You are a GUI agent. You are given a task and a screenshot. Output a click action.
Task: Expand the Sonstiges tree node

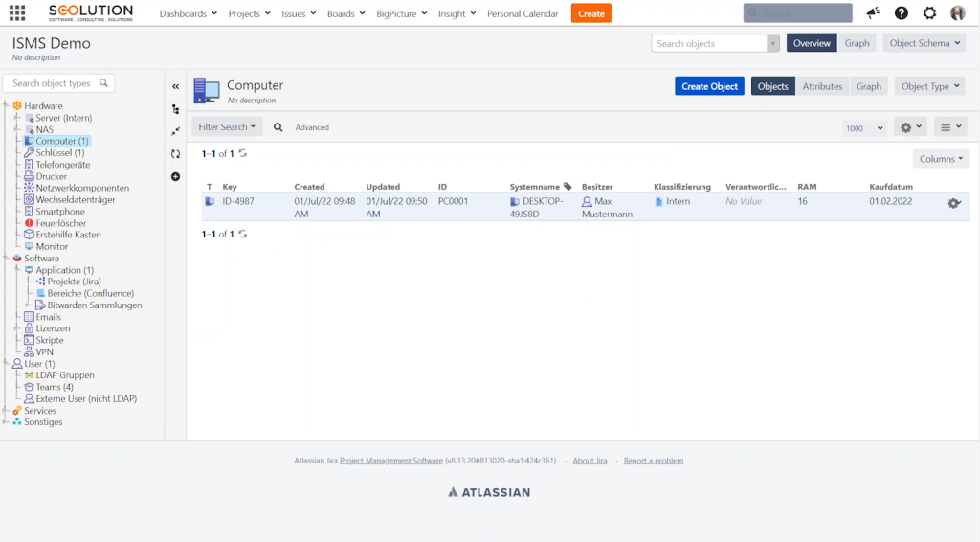click(6, 422)
